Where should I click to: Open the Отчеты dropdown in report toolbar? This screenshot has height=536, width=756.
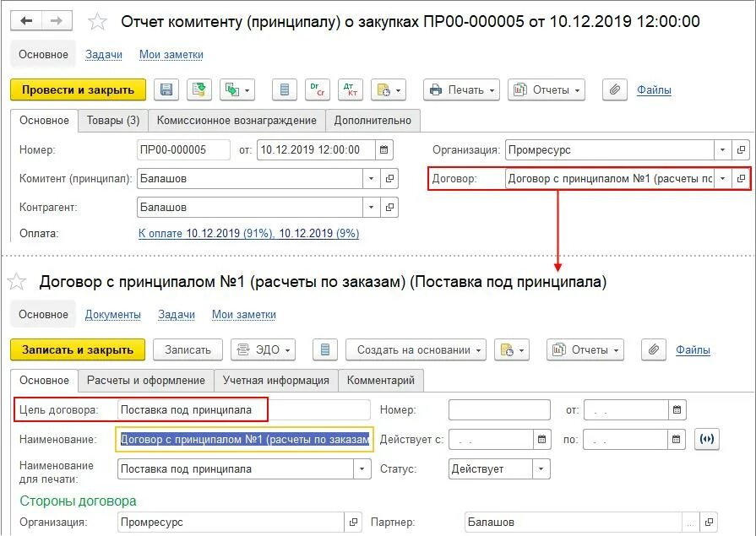(x=547, y=90)
